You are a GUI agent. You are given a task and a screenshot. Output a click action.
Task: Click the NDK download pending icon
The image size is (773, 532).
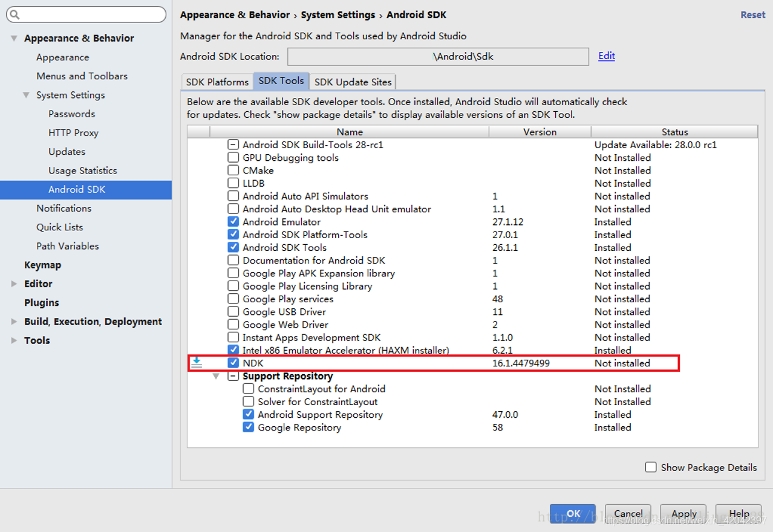(x=197, y=363)
